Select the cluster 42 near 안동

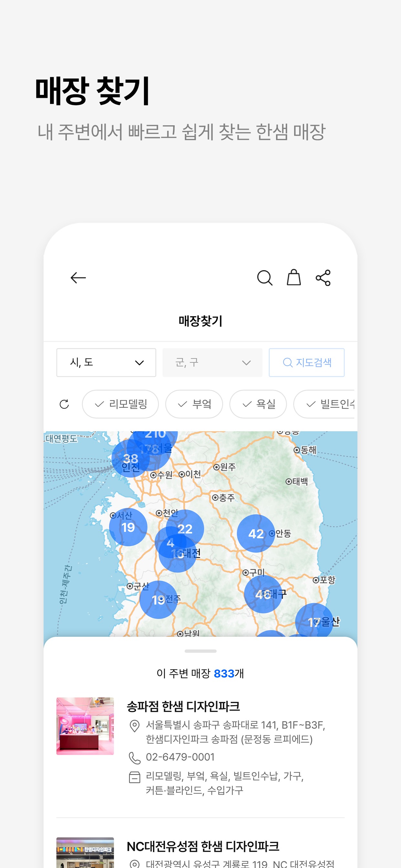tap(256, 533)
